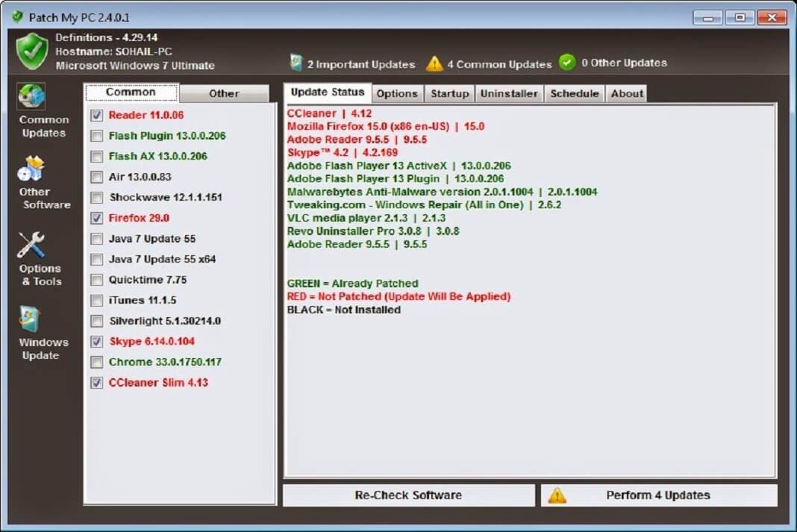
Task: Check the Java 7 Update 55 box
Action: tap(96, 239)
